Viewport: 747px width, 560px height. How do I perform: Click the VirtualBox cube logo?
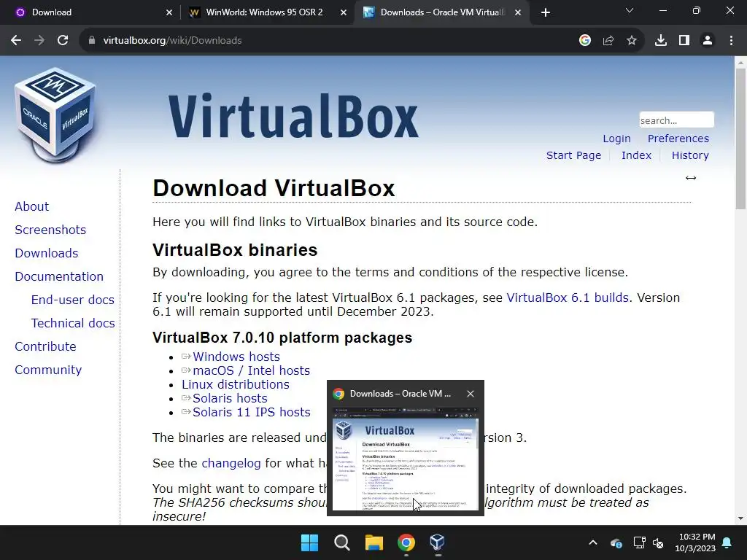click(55, 115)
